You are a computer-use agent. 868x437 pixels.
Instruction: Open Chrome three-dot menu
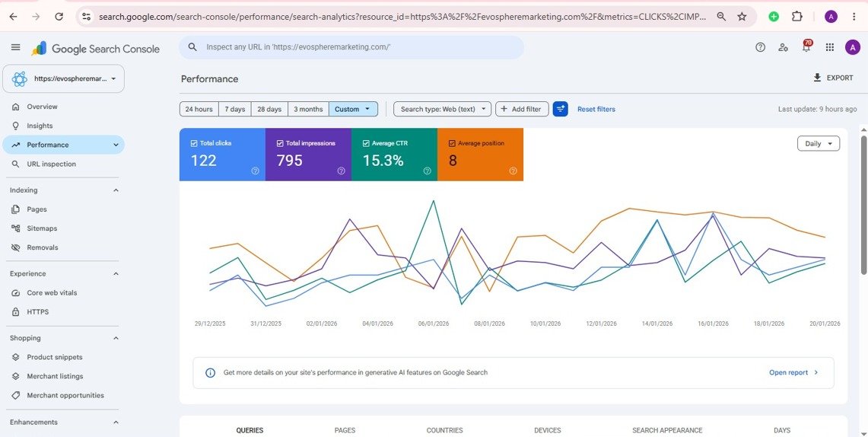click(855, 17)
